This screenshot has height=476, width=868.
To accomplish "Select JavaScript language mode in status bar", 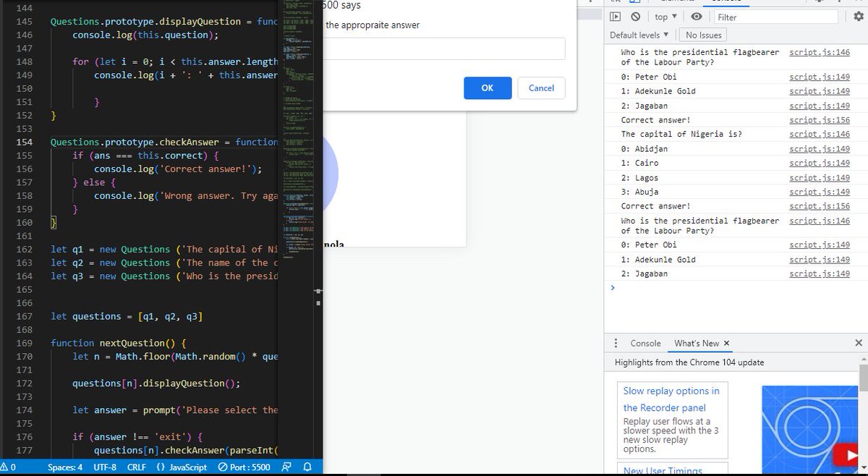I will coord(182,467).
